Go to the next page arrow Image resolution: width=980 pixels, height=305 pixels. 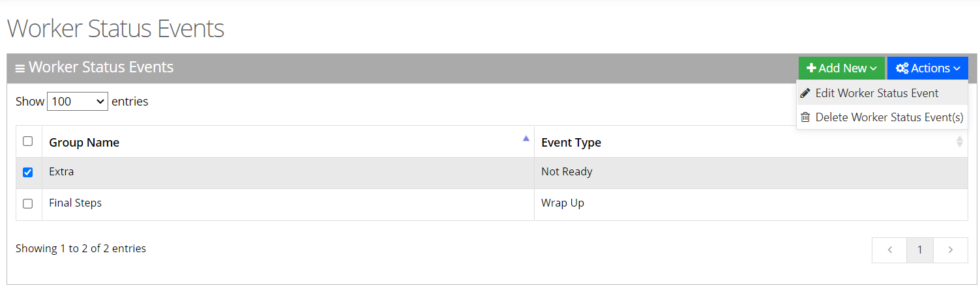(x=951, y=250)
